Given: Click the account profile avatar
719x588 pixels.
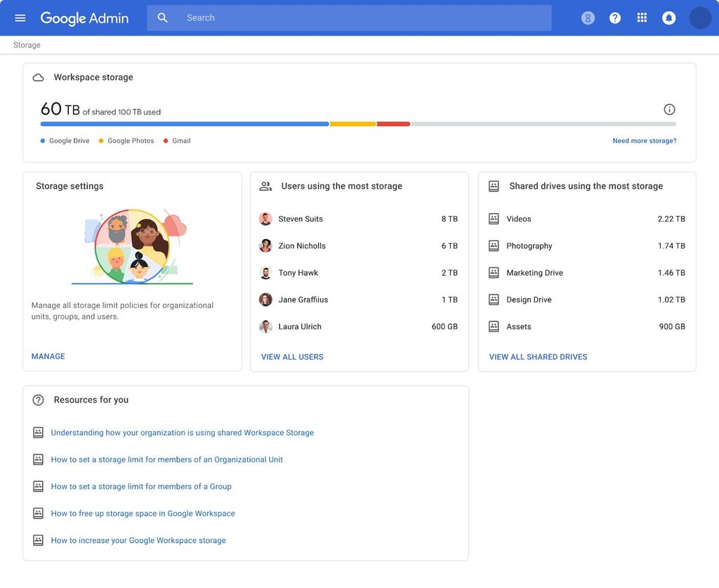Looking at the screenshot, I should tap(699, 17).
